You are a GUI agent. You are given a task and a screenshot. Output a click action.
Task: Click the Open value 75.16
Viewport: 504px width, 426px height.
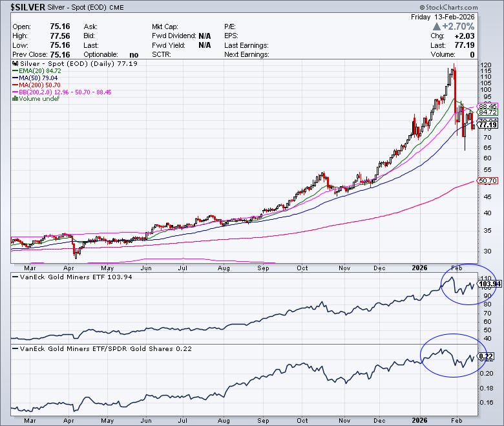(60, 27)
